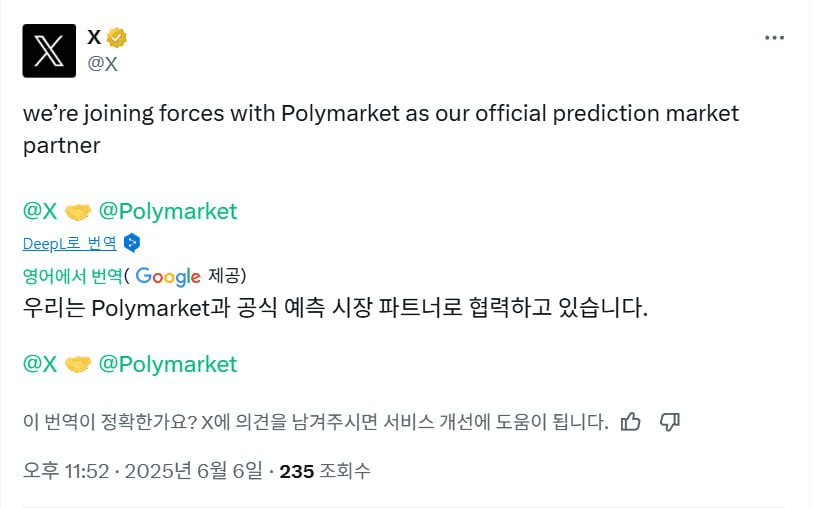Image resolution: width=814 pixels, height=508 pixels.
Task: Click the 235 조회수 view count
Action: 324,471
